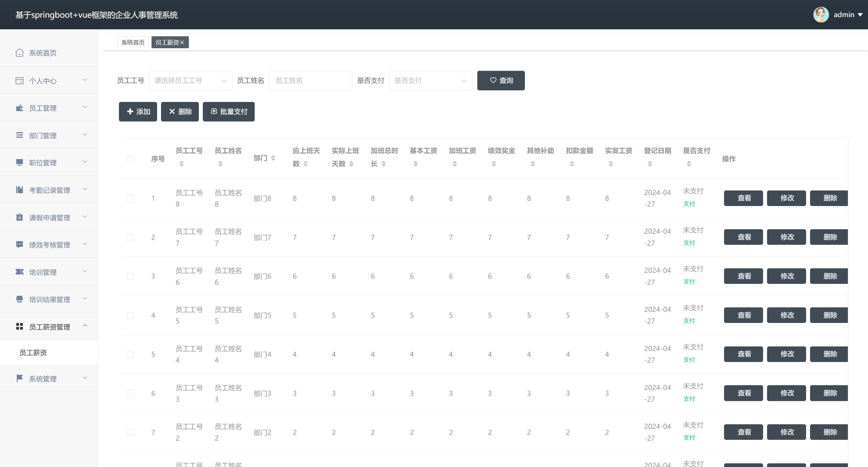Tick the checkbox for row 1
This screenshot has height=467, width=868.
pyautogui.click(x=130, y=198)
